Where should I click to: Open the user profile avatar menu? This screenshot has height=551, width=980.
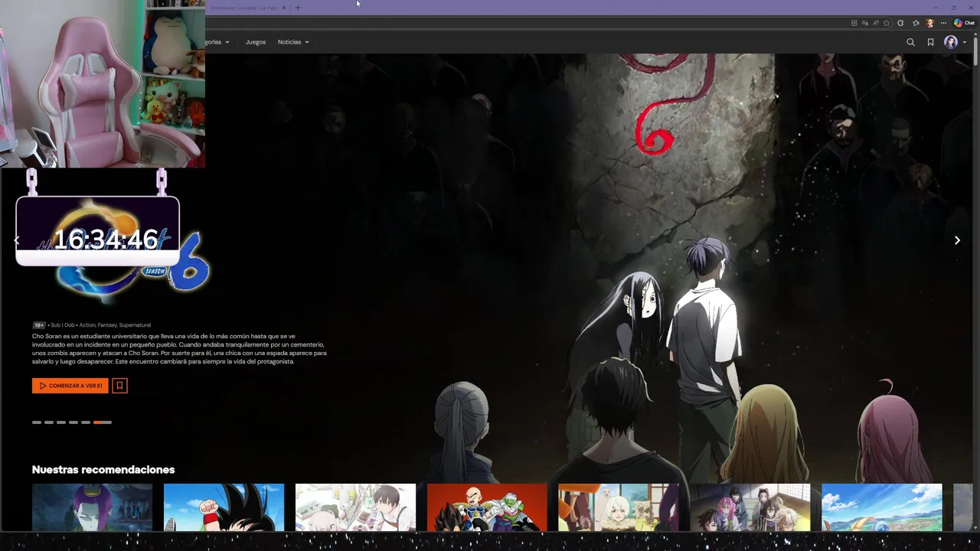951,42
